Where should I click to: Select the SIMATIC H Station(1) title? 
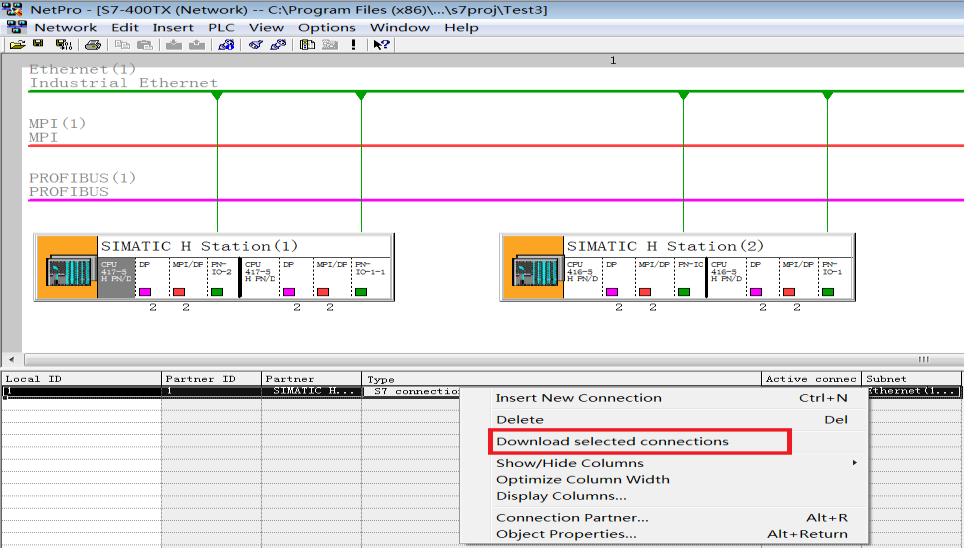click(x=199, y=246)
